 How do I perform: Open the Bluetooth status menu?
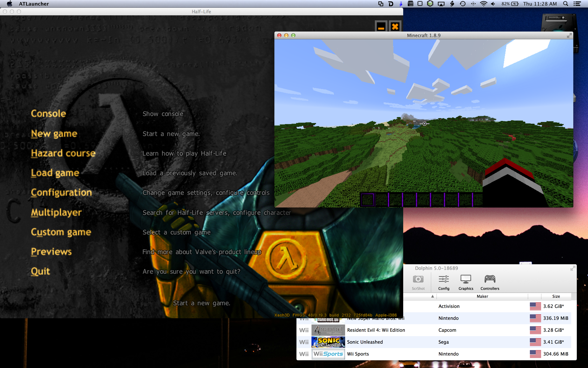473,4
